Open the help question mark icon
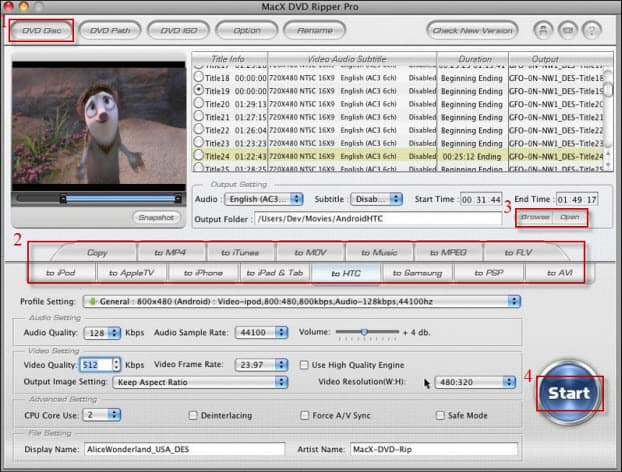 [x=591, y=30]
